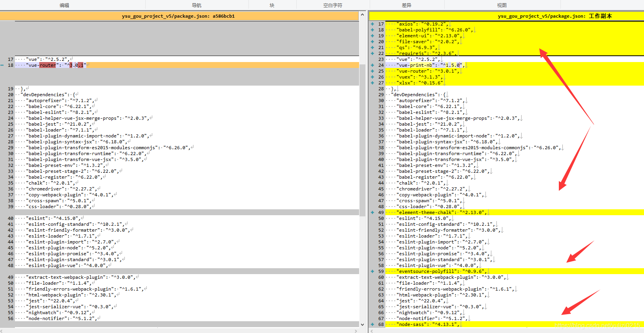Click the plus marker beside the "xlsx" line
This screenshot has height=333, width=644.
click(x=372, y=83)
